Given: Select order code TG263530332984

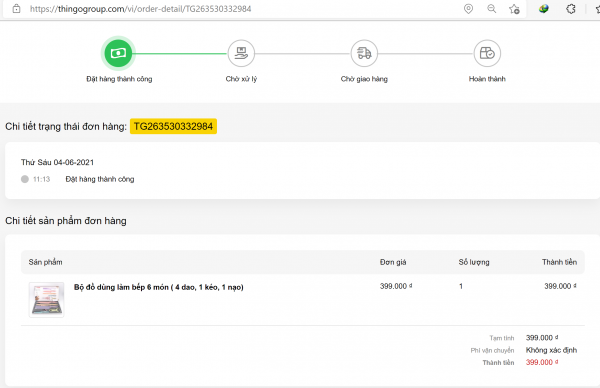Looking at the screenshot, I should [x=173, y=126].
